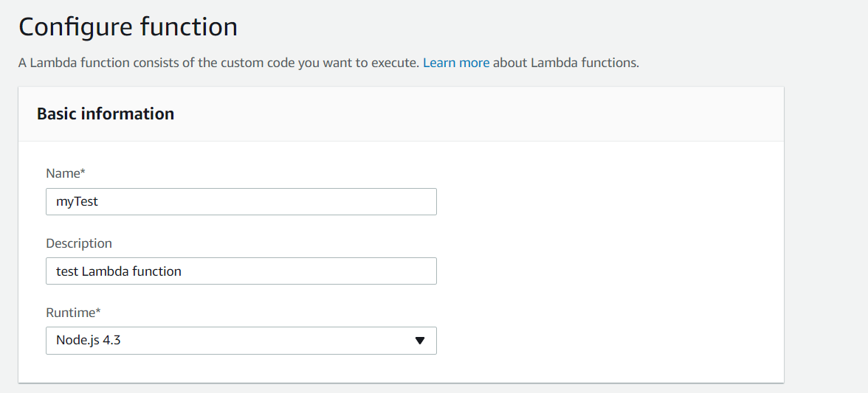The image size is (868, 393).
Task: Click the sentence describing Lambda functions
Action: tap(219, 63)
